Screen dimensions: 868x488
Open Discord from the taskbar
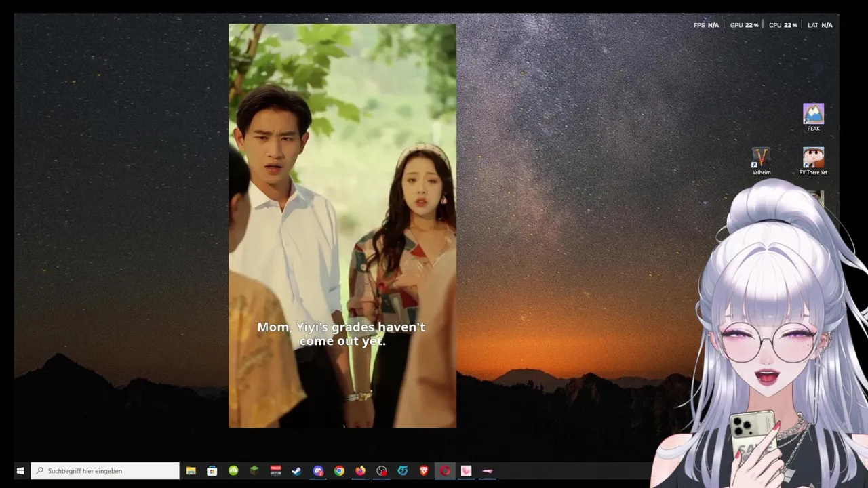click(x=318, y=470)
